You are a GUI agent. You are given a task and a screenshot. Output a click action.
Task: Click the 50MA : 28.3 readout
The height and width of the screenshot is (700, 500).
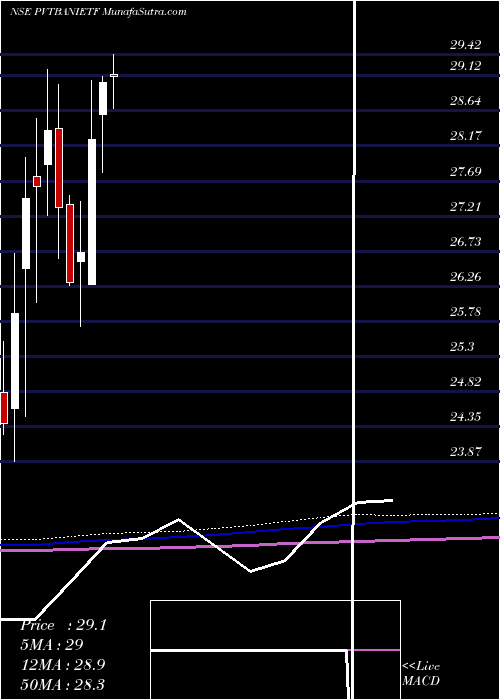click(x=62, y=684)
